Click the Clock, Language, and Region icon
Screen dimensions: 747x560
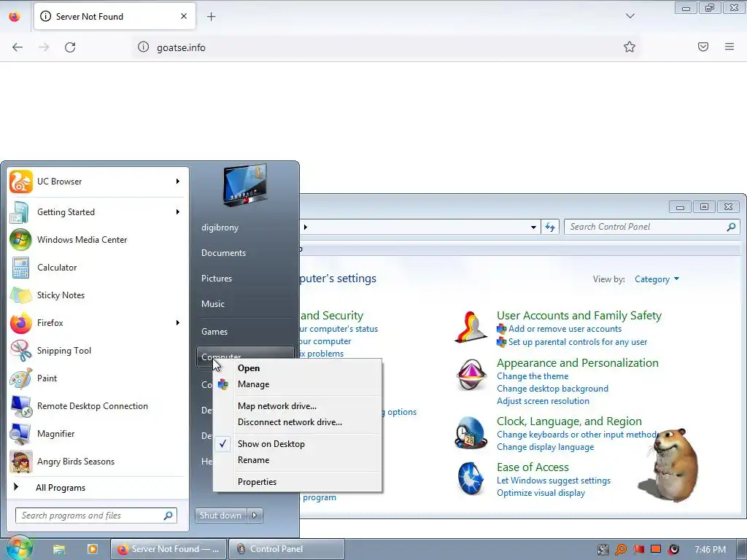pos(471,432)
